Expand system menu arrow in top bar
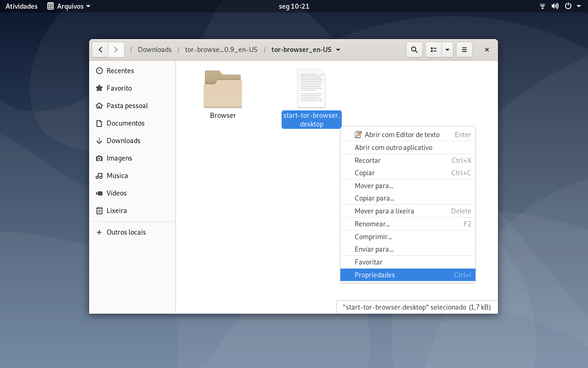The width and height of the screenshot is (588, 368). click(579, 6)
